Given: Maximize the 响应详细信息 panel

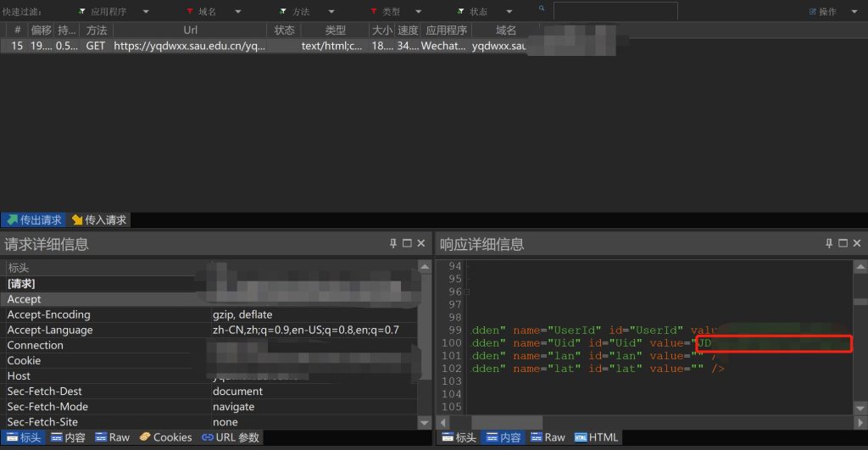Looking at the screenshot, I should tap(843, 244).
